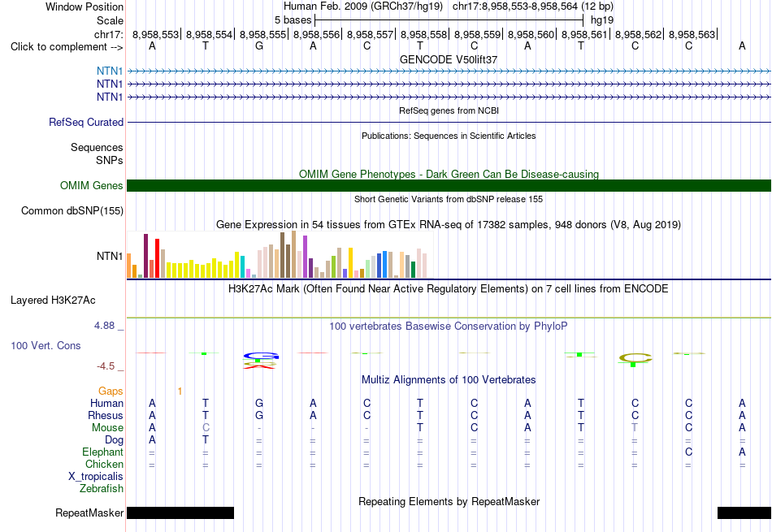This screenshot has height=532, width=772.
Task: Click position label 8,958,563
Action: pyautogui.click(x=692, y=34)
